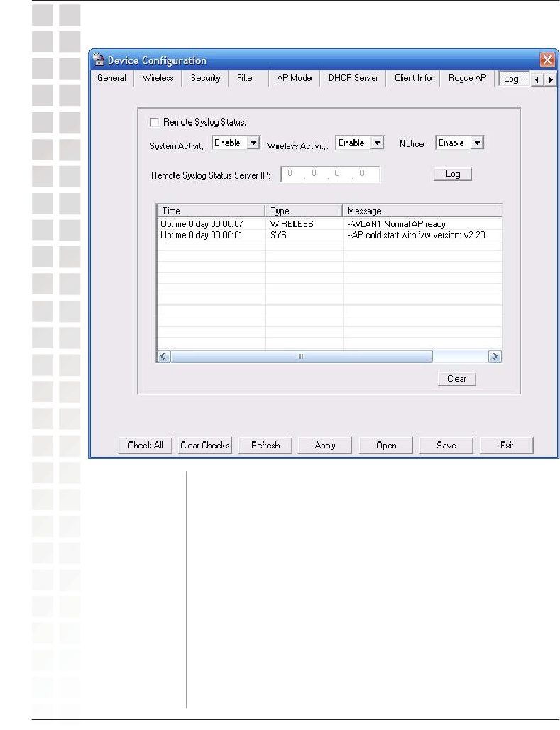The image size is (560, 730).
Task: Select the DHCP Server tab
Action: (353, 79)
